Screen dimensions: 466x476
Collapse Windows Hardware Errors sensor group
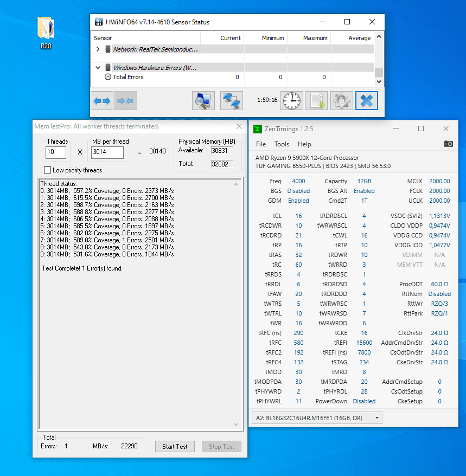(98, 67)
